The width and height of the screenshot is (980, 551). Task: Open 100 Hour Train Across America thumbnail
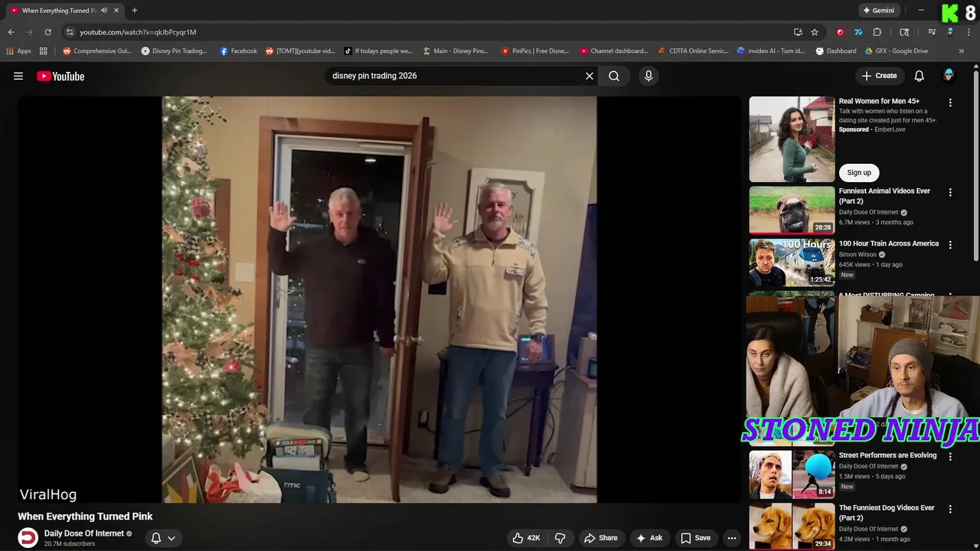tap(792, 262)
